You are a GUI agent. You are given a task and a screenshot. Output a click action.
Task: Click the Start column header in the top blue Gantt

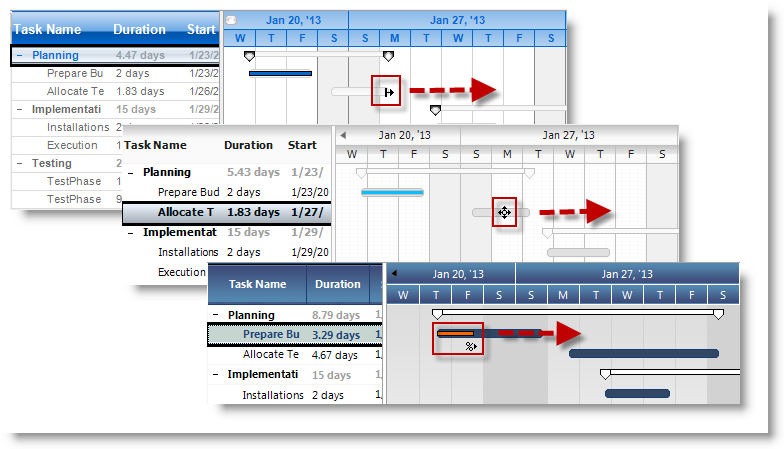201,30
